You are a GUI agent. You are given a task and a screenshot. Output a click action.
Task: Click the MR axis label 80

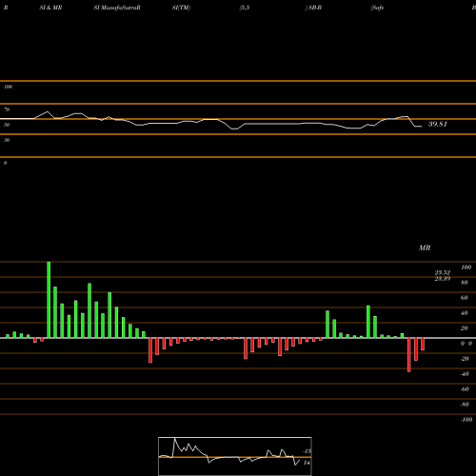pos(465,283)
